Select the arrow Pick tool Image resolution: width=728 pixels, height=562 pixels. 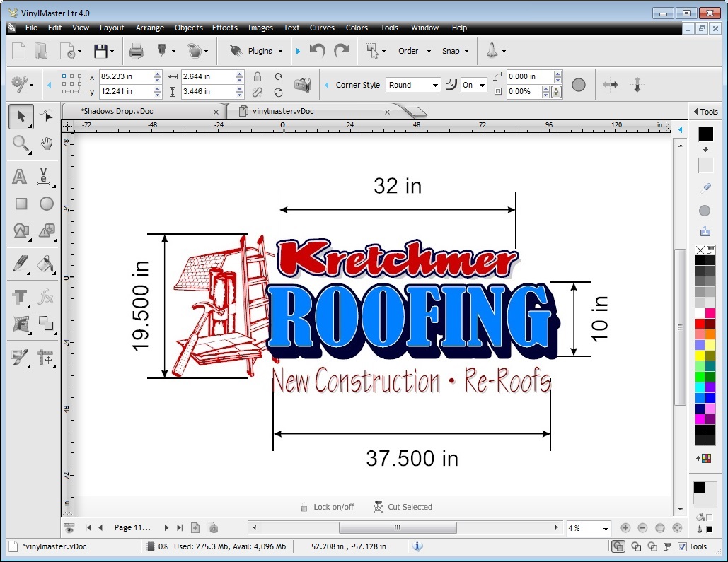21,116
